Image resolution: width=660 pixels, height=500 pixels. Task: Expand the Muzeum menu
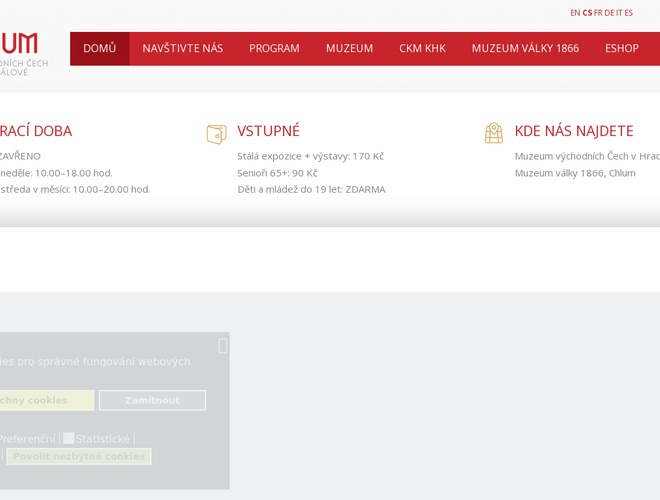pos(349,48)
